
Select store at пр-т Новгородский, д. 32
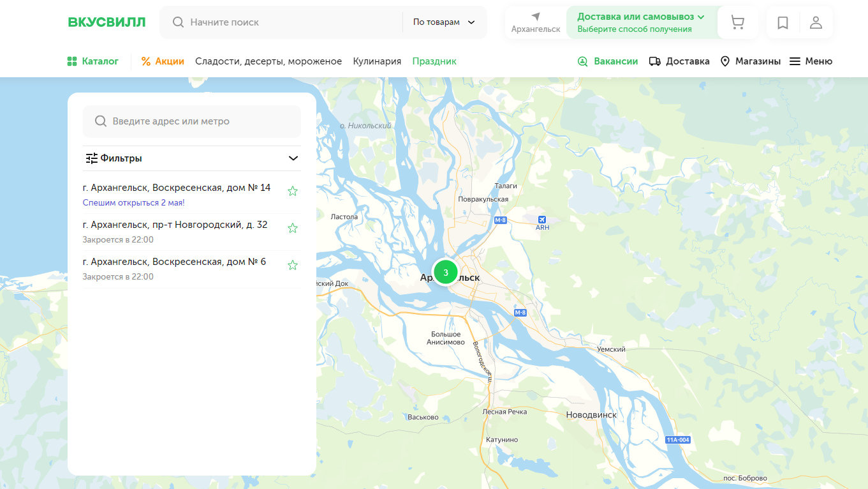[x=175, y=225]
